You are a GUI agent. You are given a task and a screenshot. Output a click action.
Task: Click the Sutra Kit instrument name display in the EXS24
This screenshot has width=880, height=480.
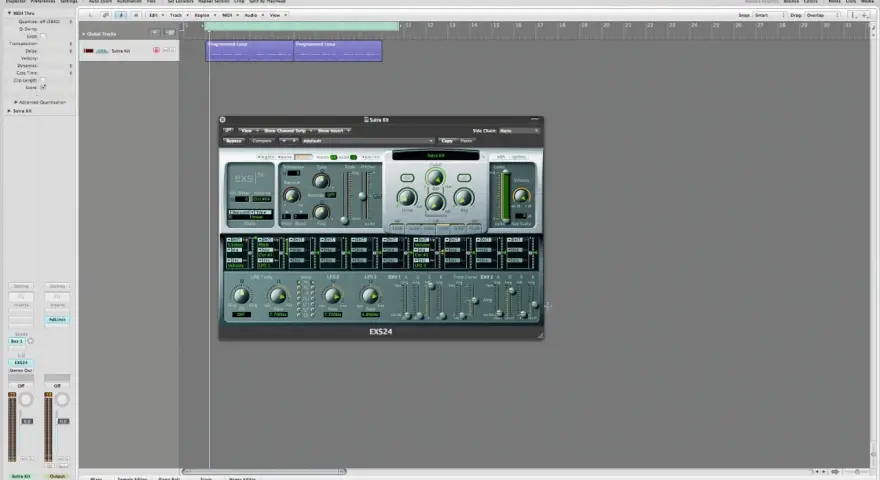pyautogui.click(x=436, y=156)
